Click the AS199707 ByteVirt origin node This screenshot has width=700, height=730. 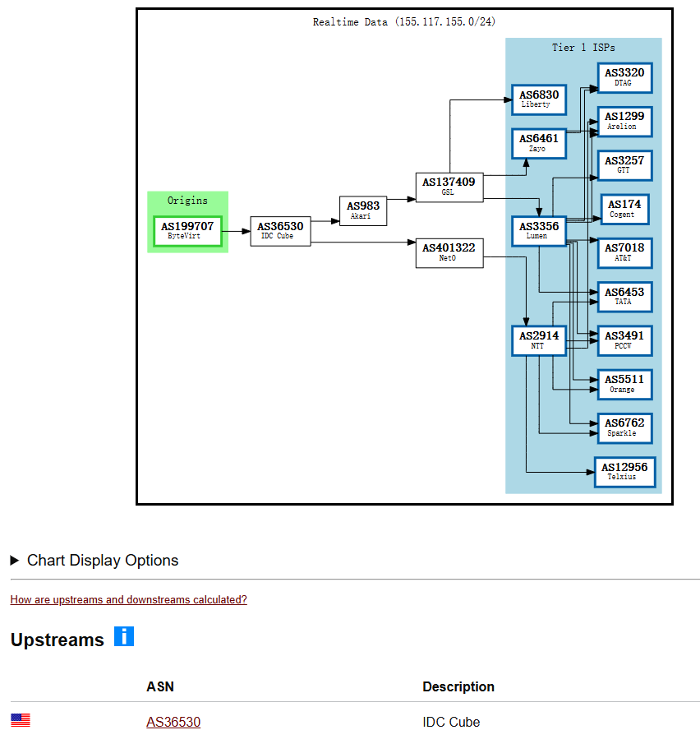coord(187,231)
